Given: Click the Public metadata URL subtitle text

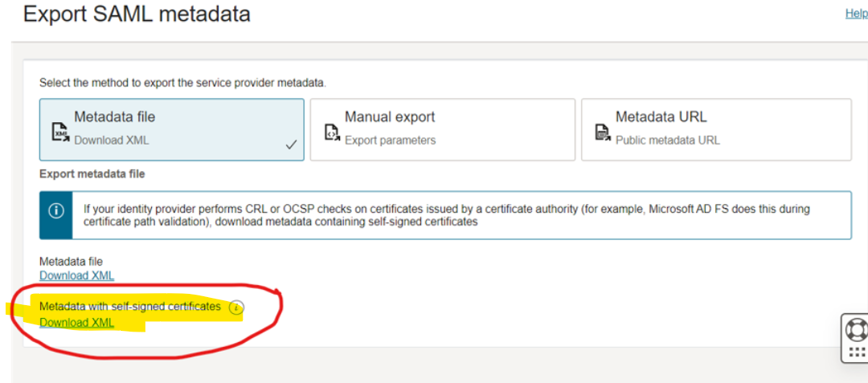Looking at the screenshot, I should 667,141.
